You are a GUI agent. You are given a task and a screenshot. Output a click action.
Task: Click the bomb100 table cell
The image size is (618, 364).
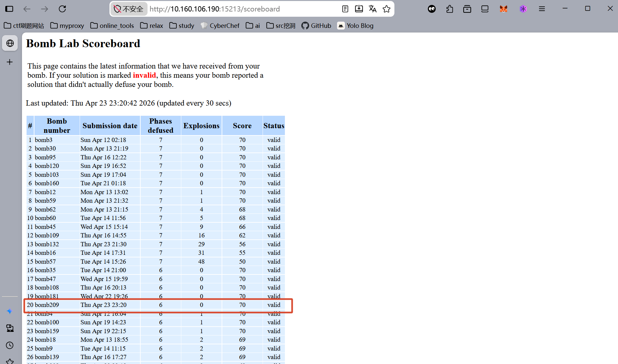pos(57,322)
